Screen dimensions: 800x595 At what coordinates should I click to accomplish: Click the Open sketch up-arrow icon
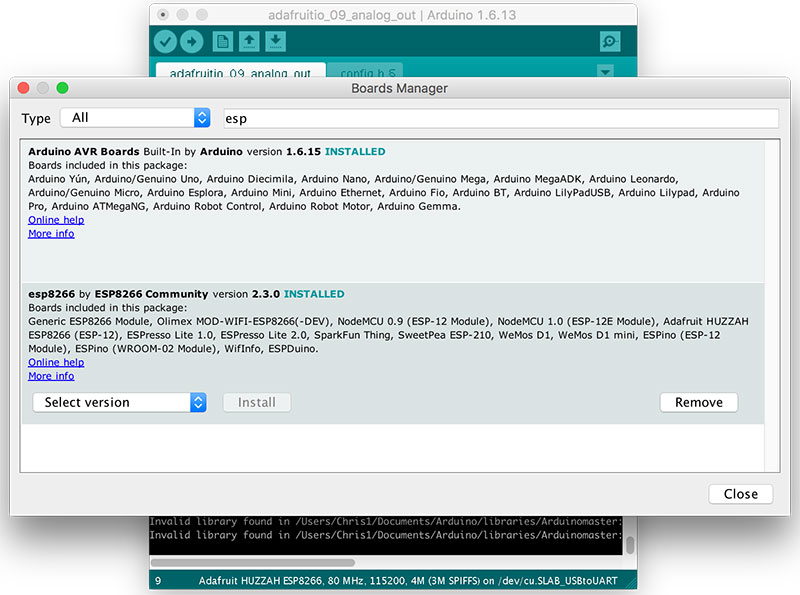pos(249,42)
